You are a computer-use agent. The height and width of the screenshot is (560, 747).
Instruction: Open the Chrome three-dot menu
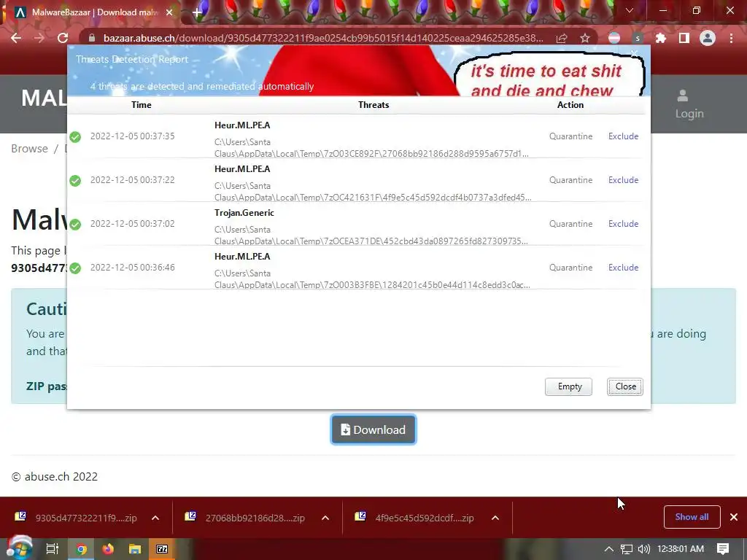pos(731,38)
